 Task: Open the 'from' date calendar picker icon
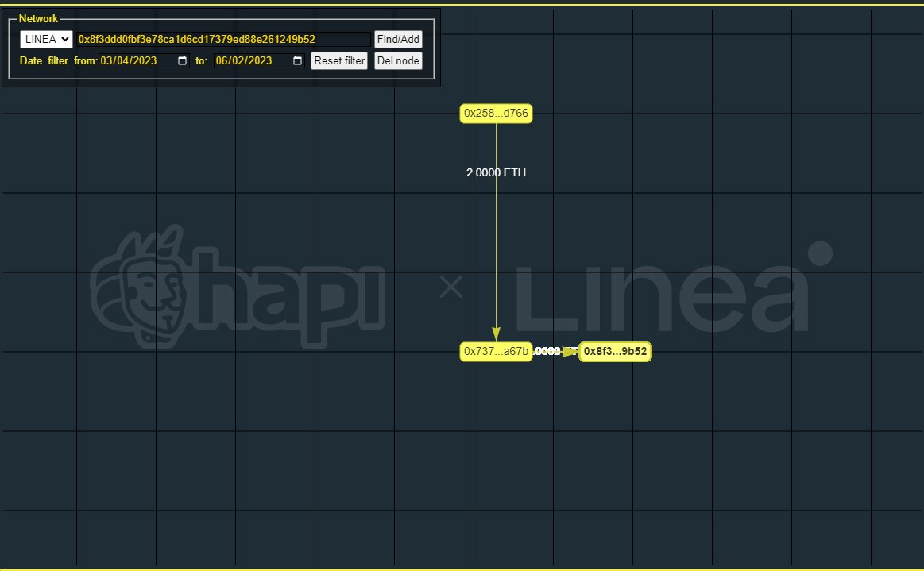[x=183, y=60]
